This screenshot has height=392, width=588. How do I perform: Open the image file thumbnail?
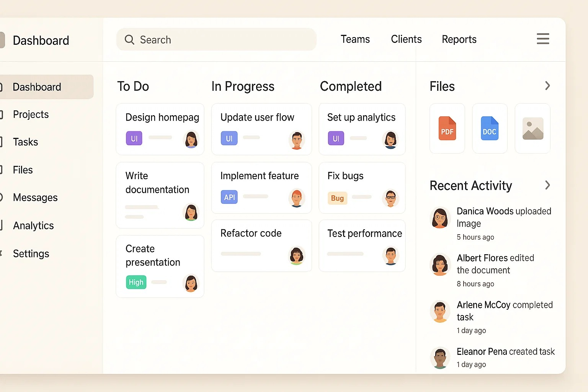pyautogui.click(x=532, y=129)
